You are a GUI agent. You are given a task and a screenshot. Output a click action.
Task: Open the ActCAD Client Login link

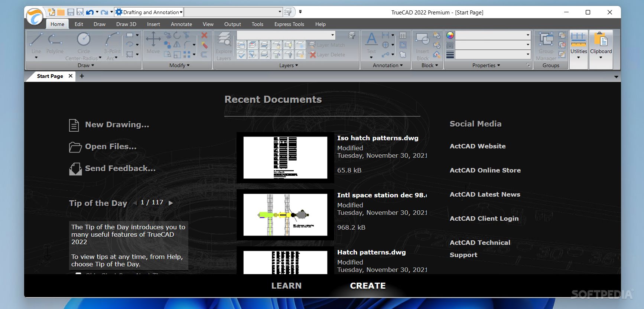(484, 218)
